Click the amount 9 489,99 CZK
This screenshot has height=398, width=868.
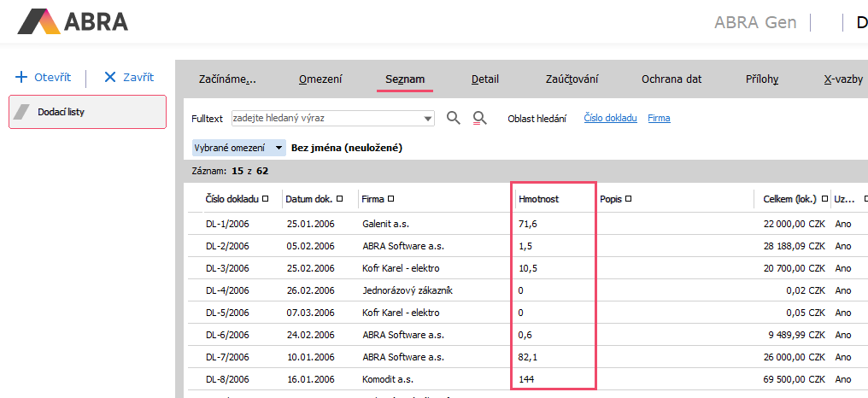pyautogui.click(x=796, y=335)
